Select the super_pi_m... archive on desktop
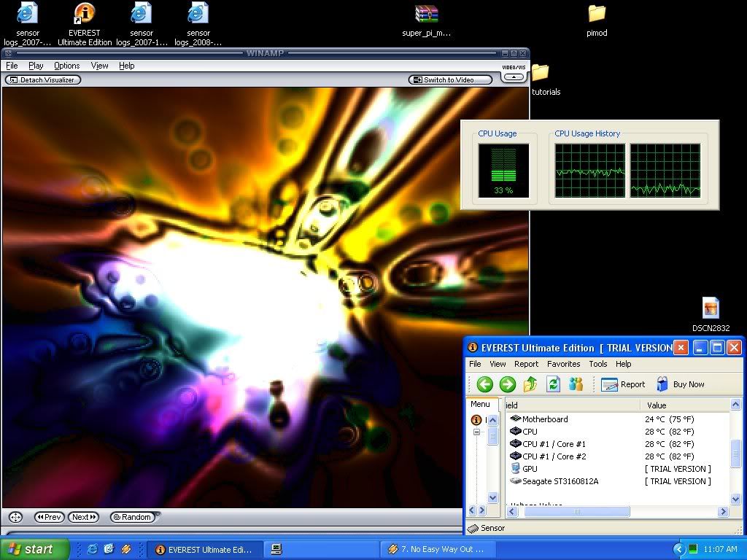This screenshot has width=747, height=560. pyautogui.click(x=426, y=21)
